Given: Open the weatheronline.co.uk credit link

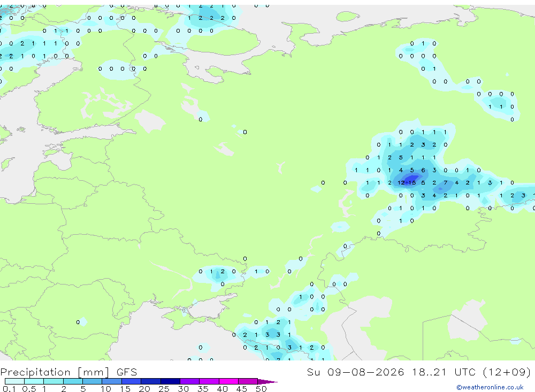Looking at the screenshot, I should [x=490, y=387].
